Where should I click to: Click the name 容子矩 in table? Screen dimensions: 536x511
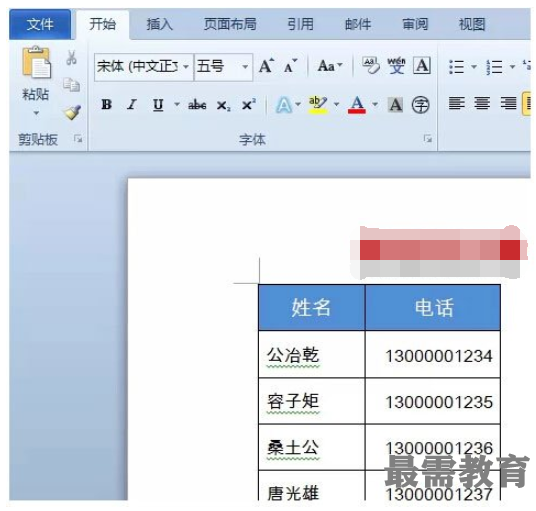click(293, 401)
